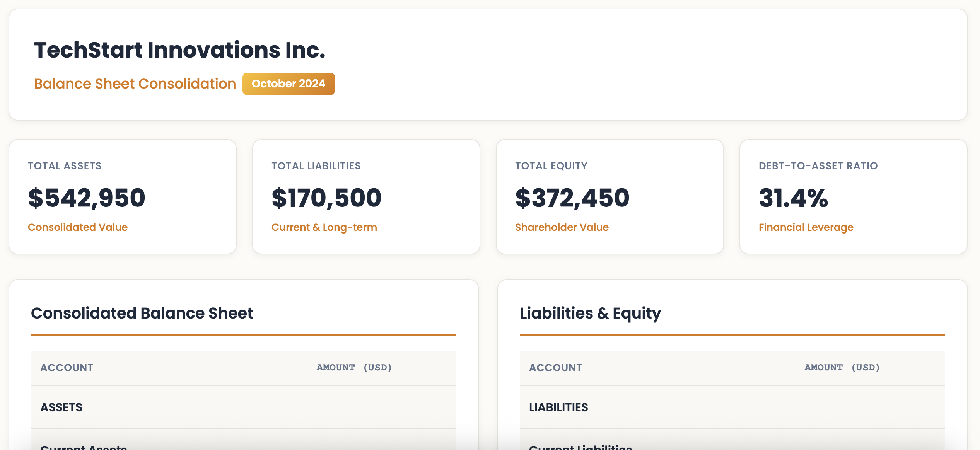Click the $372,450 equity figure
Image resolution: width=980 pixels, height=450 pixels.
(572, 198)
